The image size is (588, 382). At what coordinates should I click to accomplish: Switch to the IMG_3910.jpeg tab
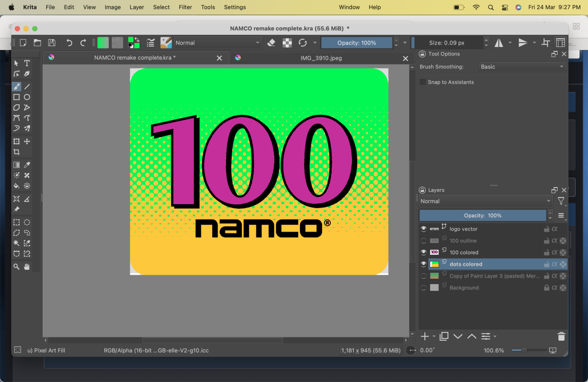pyautogui.click(x=321, y=58)
